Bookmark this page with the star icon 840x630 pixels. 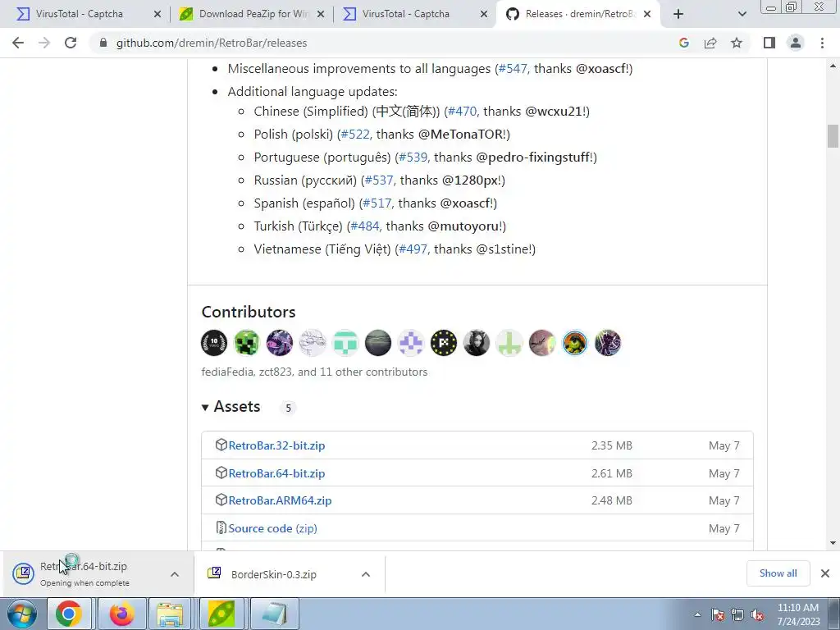tap(737, 43)
